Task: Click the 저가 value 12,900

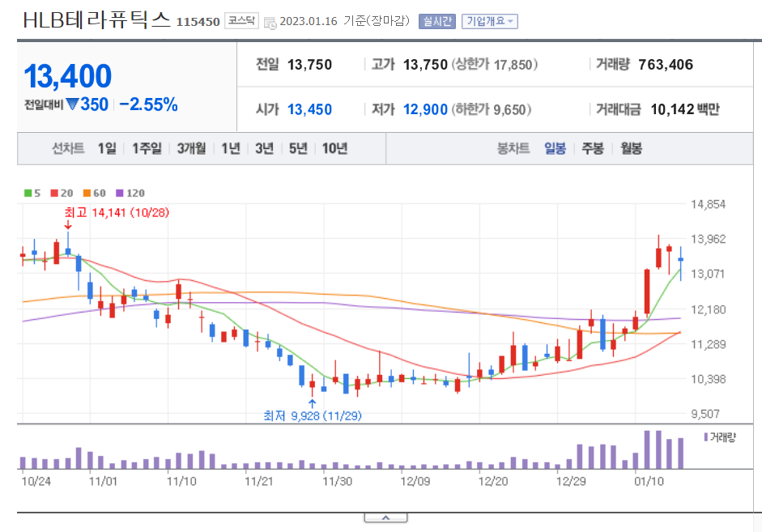Action: [x=425, y=110]
